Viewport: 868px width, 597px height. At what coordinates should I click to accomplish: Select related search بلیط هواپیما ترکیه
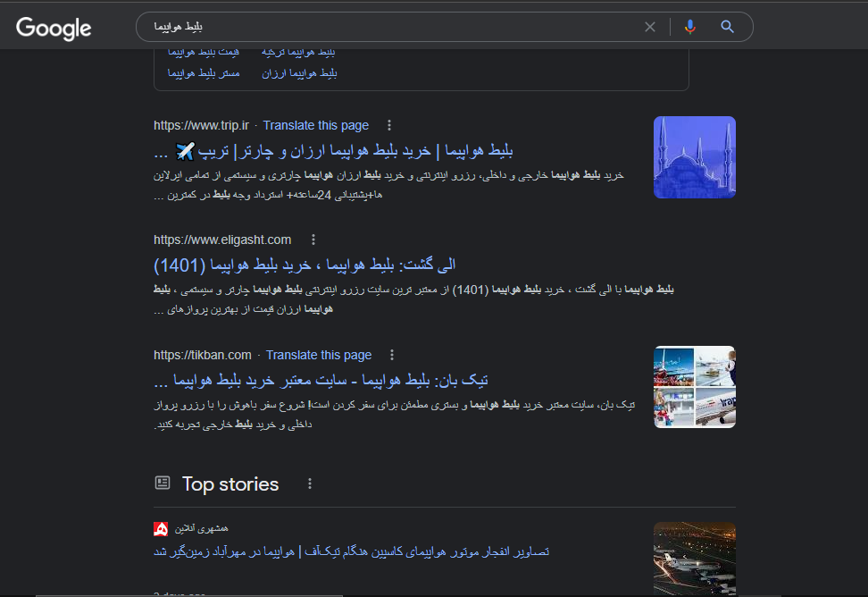298,53
